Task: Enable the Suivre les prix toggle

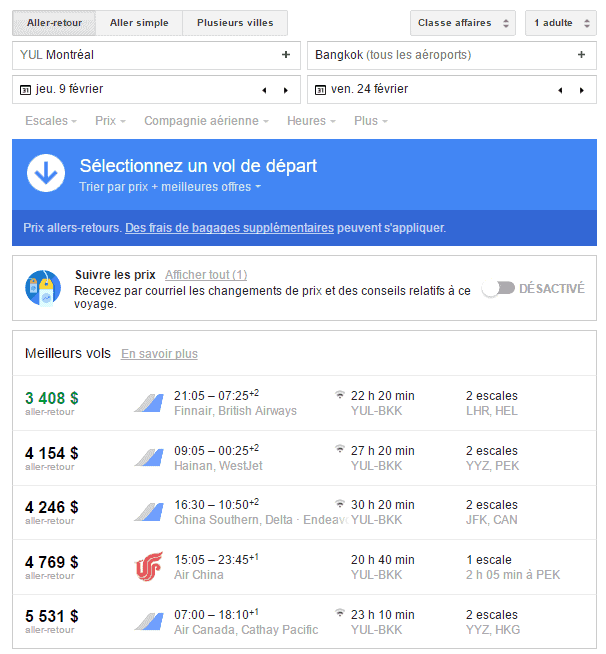Action: click(x=498, y=288)
